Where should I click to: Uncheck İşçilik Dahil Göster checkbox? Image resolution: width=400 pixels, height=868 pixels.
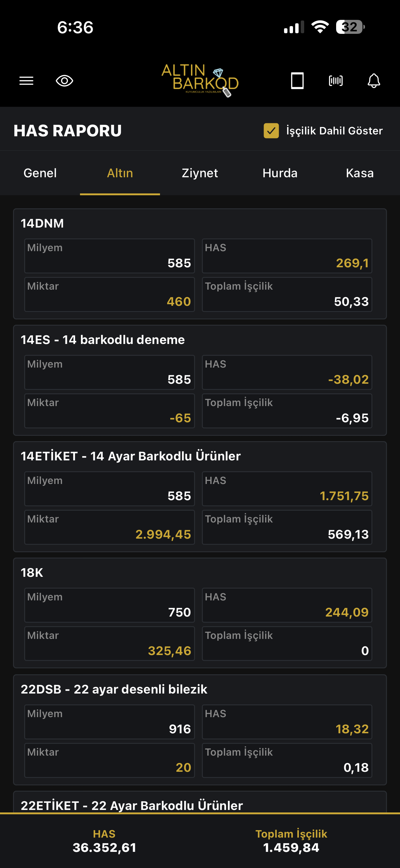[271, 131]
